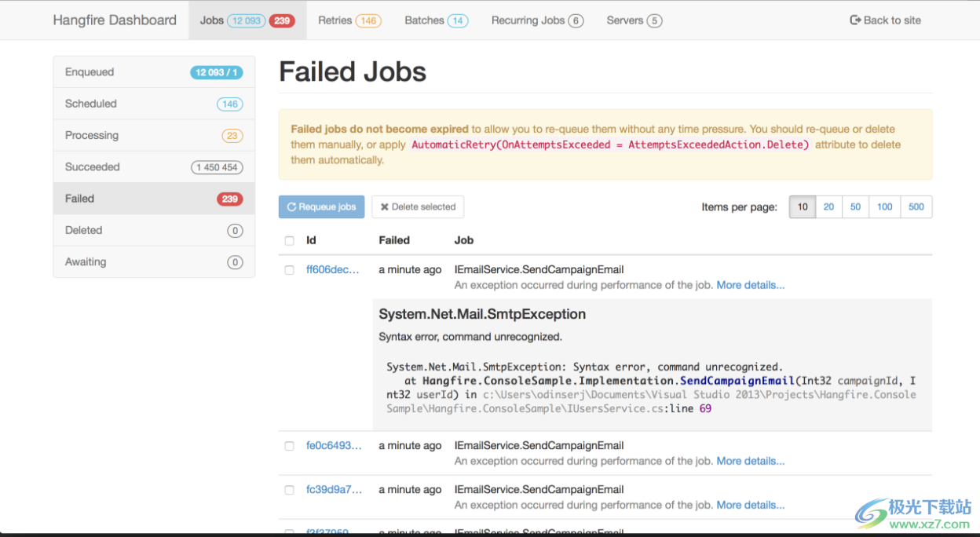The width and height of the screenshot is (980, 537).
Task: Click Delete selected button
Action: coord(418,207)
